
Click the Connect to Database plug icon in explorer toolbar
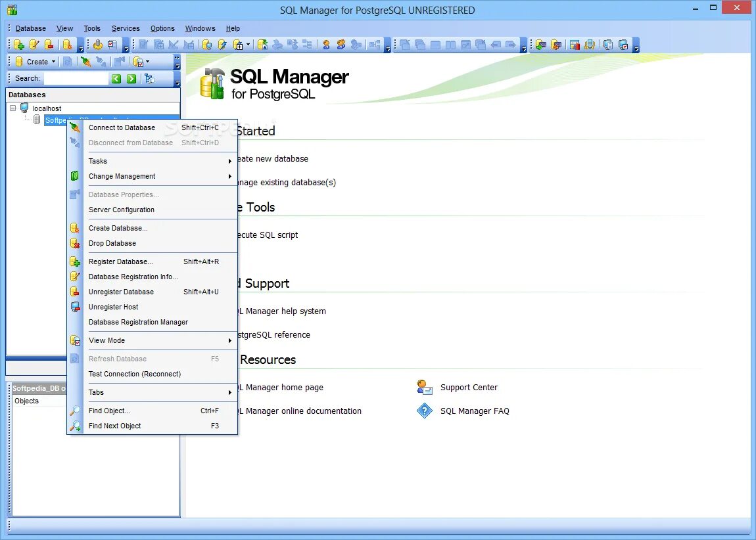86,62
